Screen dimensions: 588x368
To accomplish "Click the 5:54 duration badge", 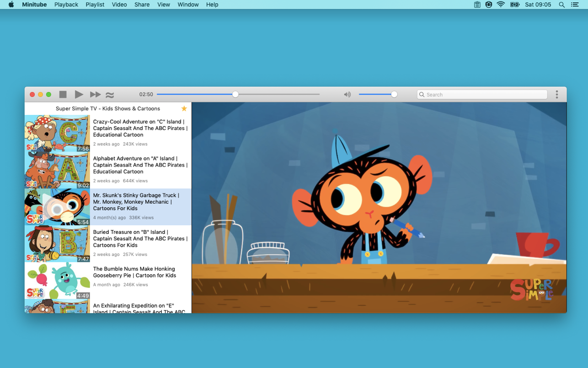I will (83, 222).
